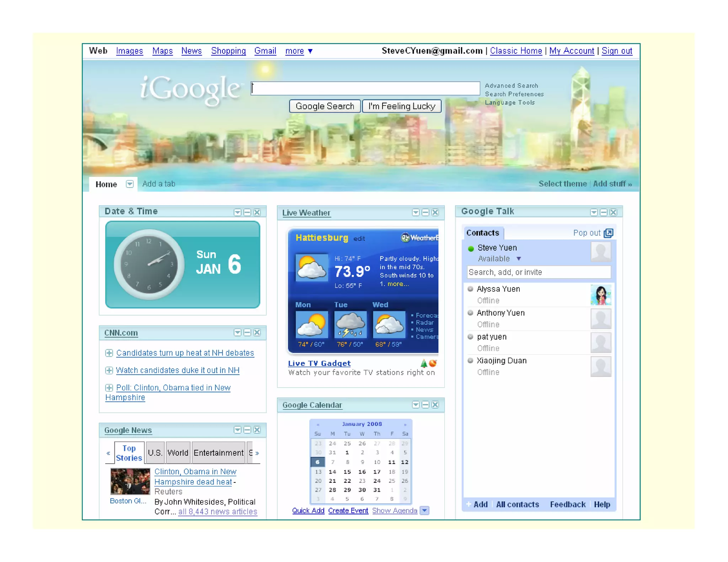Click the Sign out link
728x562 pixels.
coord(617,51)
